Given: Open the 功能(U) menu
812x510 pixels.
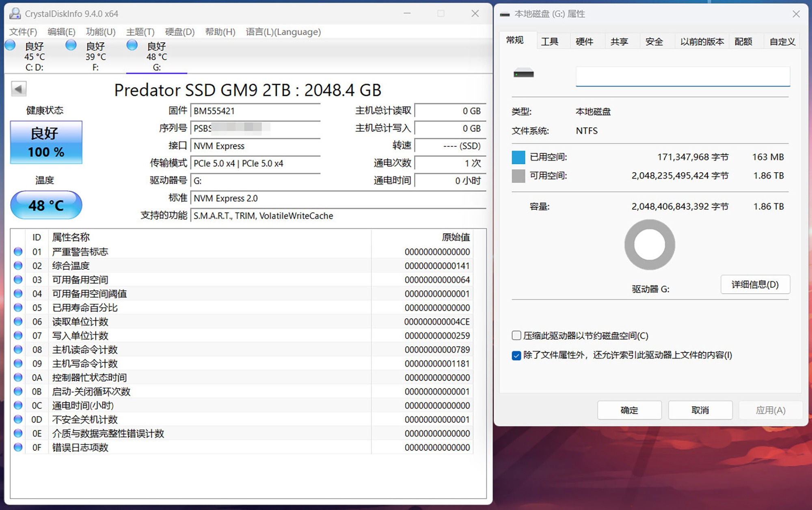Looking at the screenshot, I should pyautogui.click(x=101, y=32).
